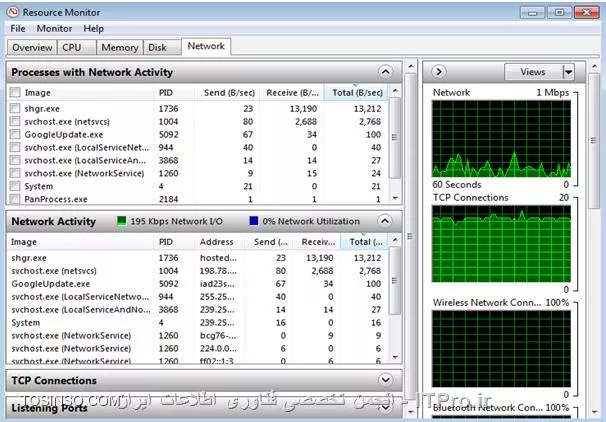Select the Network tab

pyautogui.click(x=206, y=46)
